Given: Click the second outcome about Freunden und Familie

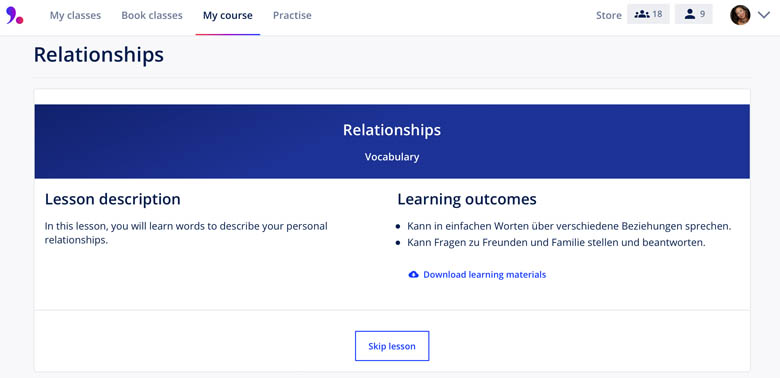Looking at the screenshot, I should tap(556, 243).
